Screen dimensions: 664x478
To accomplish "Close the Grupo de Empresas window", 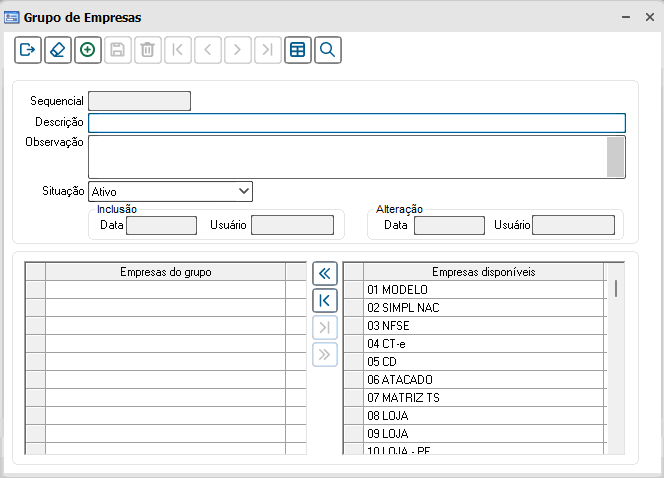I will click(648, 18).
